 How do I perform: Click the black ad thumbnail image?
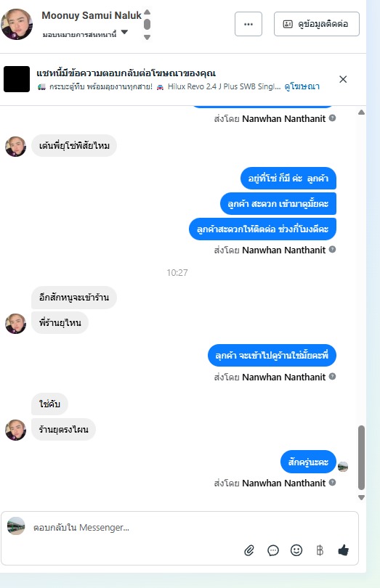click(17, 79)
